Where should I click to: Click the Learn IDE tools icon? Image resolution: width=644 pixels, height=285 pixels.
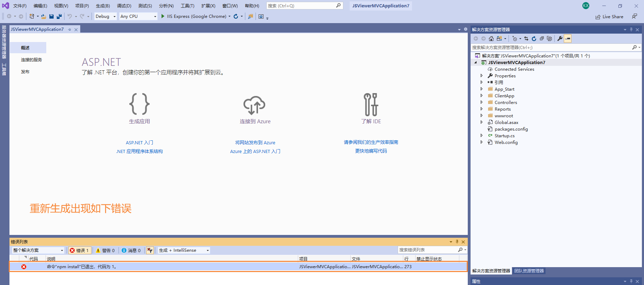coord(371,104)
